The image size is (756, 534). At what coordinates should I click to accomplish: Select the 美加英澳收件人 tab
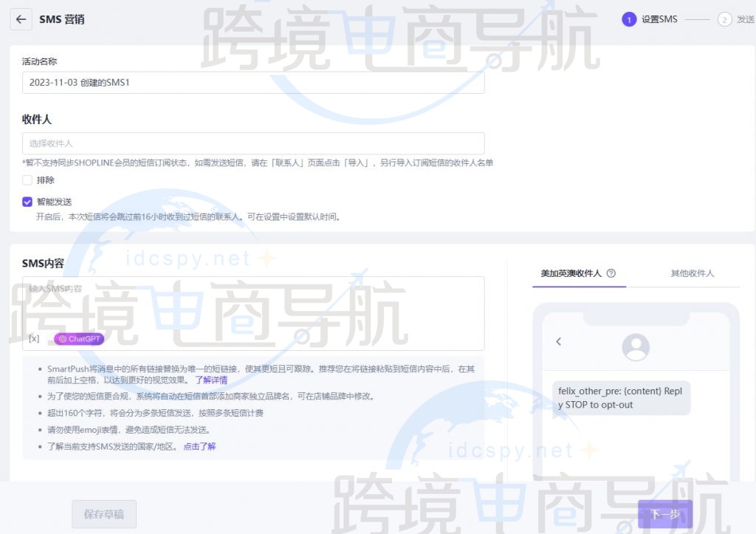[x=574, y=273]
